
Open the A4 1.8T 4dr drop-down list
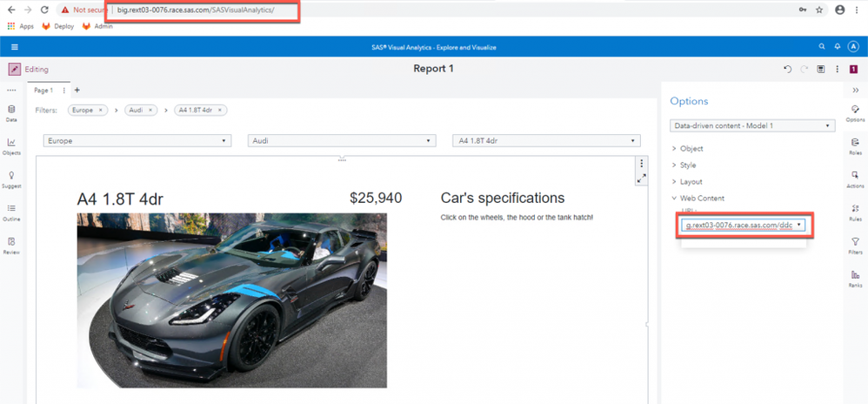click(x=546, y=141)
